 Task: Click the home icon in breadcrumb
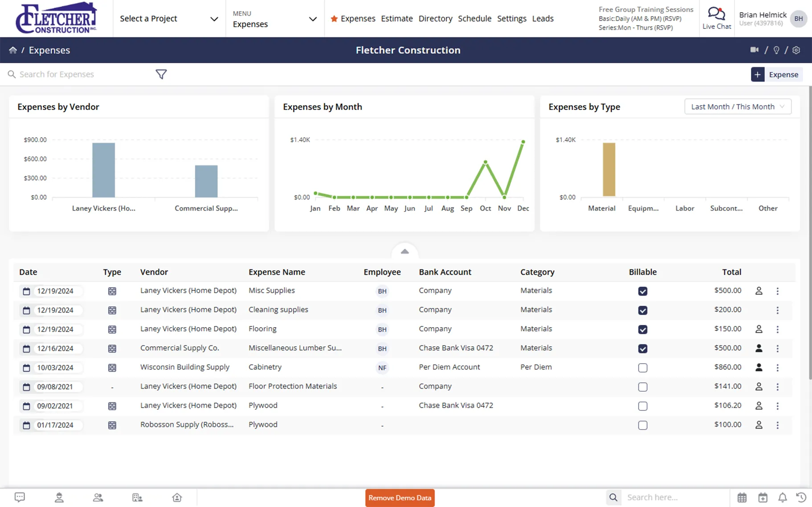pos(13,50)
